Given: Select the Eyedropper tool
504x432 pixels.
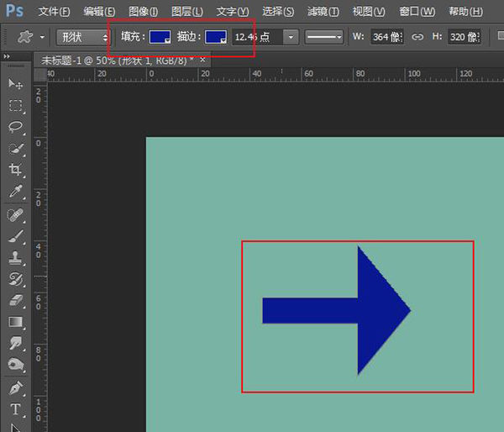Looking at the screenshot, I should tap(15, 191).
